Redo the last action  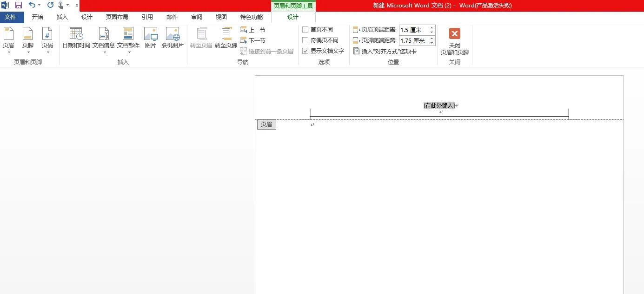click(x=50, y=5)
